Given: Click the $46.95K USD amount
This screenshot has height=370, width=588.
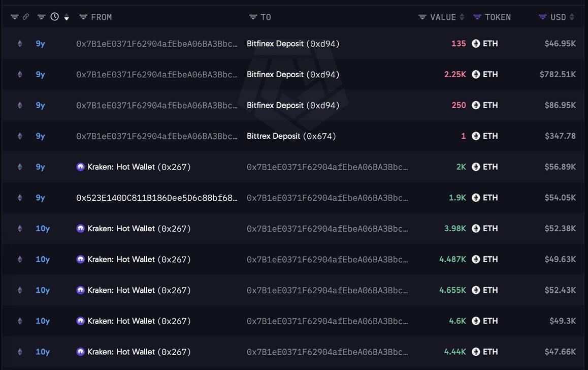Looking at the screenshot, I should 560,44.
